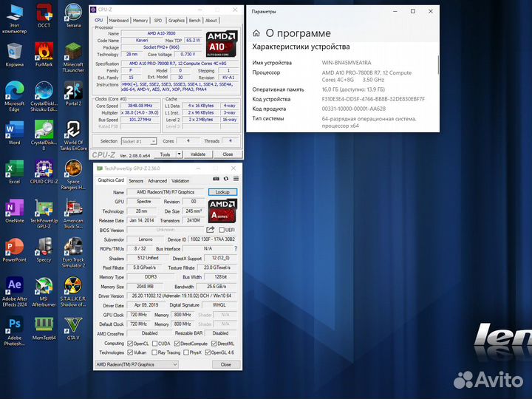Image resolution: width=532 pixels, height=399 pixels.
Task: Click the Validate button in CPU-Z
Action: pos(198,154)
